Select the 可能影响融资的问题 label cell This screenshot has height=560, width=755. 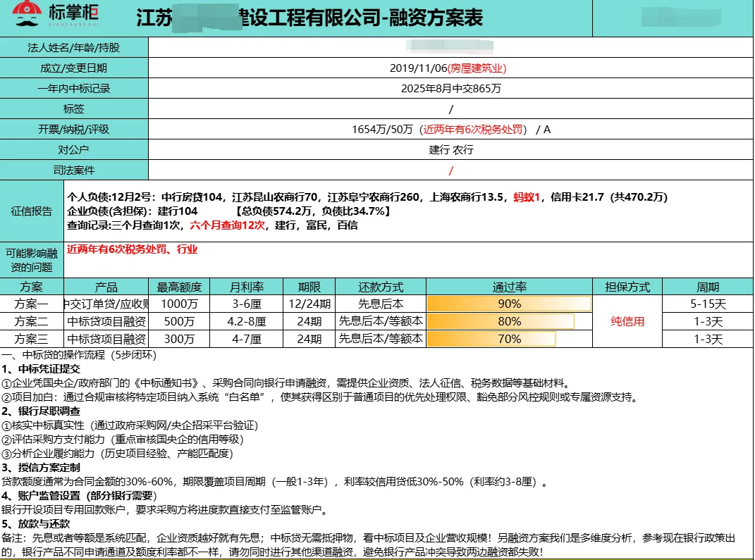(32, 260)
